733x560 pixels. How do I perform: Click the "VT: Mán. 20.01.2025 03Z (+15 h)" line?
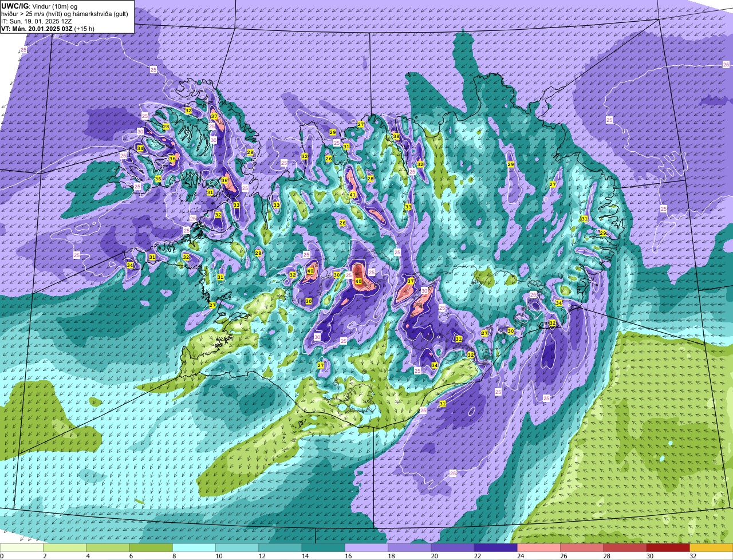pyautogui.click(x=48, y=28)
